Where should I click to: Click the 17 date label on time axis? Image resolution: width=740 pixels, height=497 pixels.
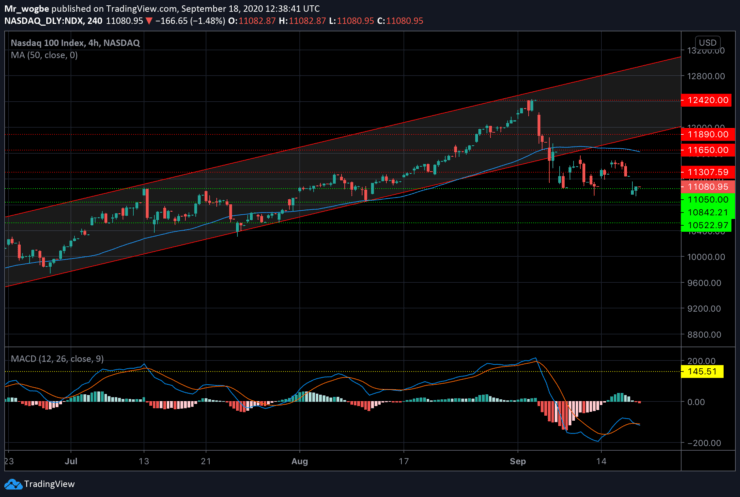click(404, 461)
